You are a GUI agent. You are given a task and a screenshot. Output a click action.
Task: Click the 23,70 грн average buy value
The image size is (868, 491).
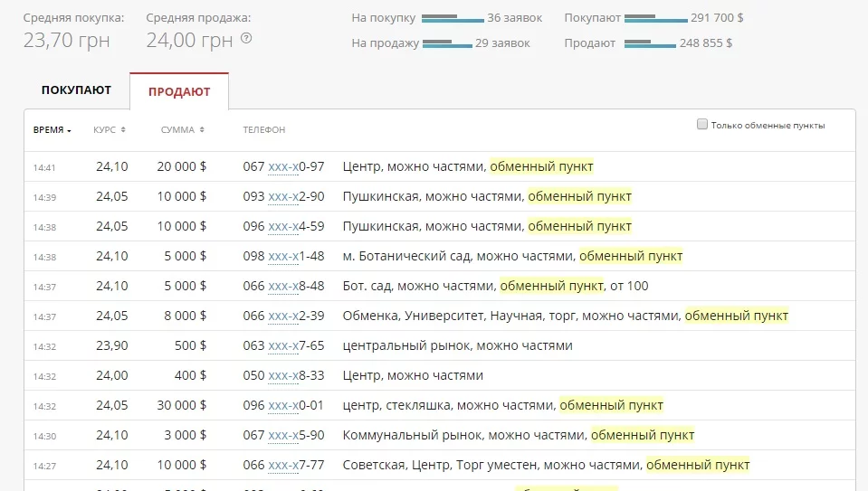[66, 41]
